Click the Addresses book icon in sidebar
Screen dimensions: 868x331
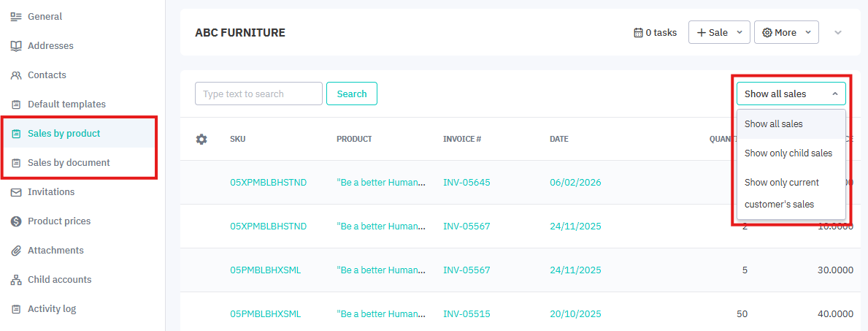[x=16, y=46]
